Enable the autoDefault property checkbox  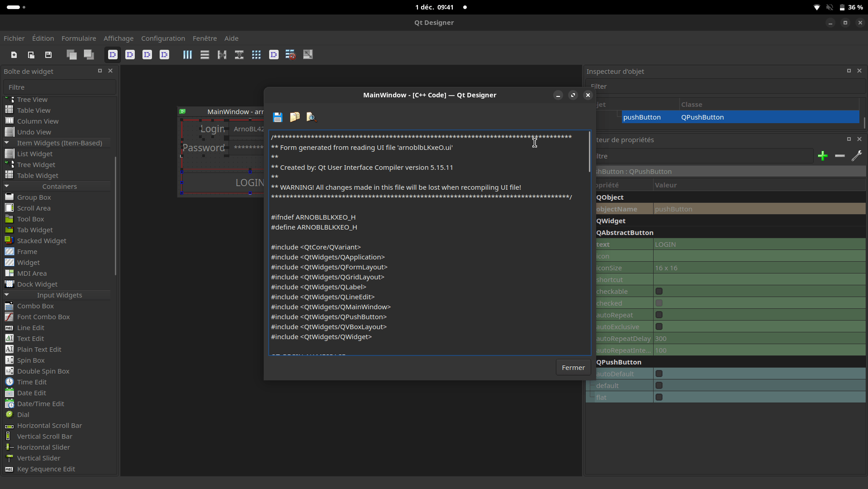click(x=659, y=374)
